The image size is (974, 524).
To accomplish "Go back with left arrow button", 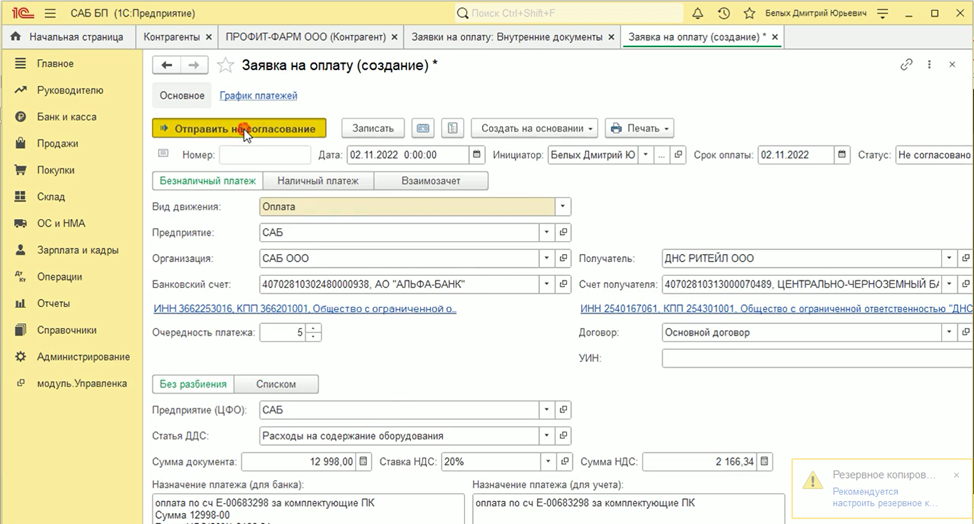I will 166,65.
